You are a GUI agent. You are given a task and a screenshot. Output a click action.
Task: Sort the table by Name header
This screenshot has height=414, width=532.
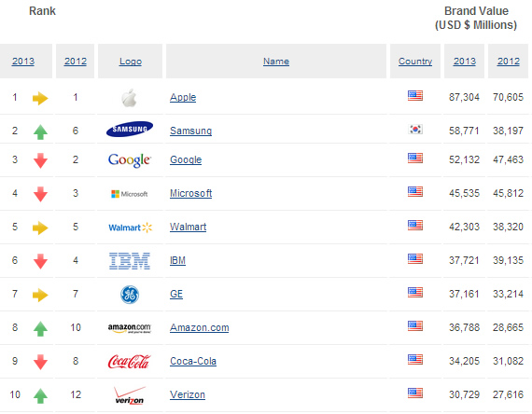[276, 62]
